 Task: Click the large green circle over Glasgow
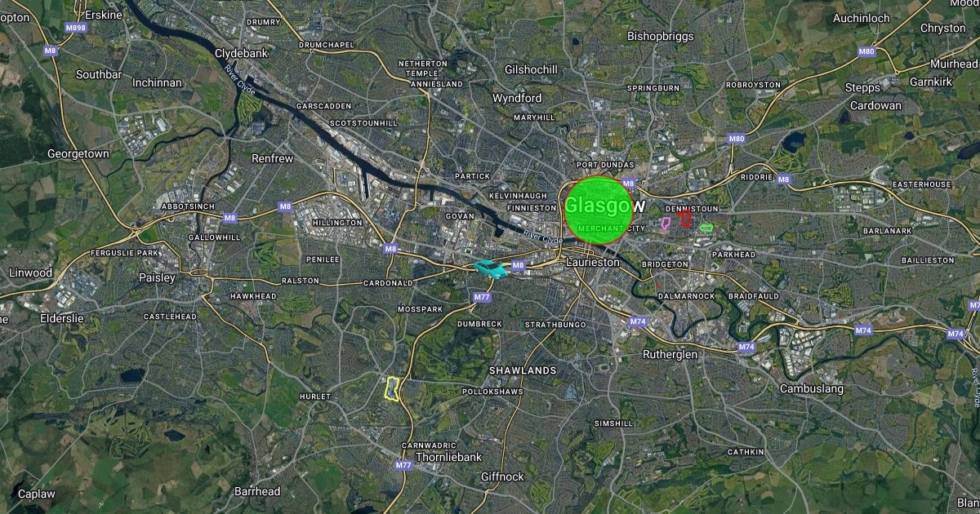pos(599,210)
